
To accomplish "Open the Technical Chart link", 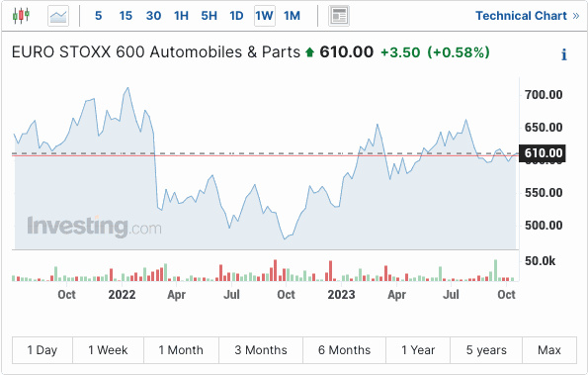I will (x=528, y=16).
